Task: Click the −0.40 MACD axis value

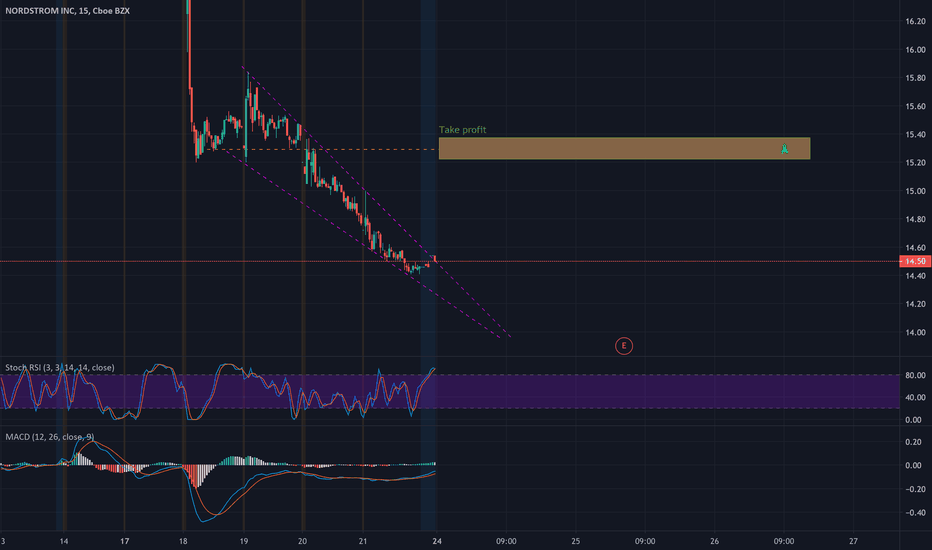Action: (914, 513)
